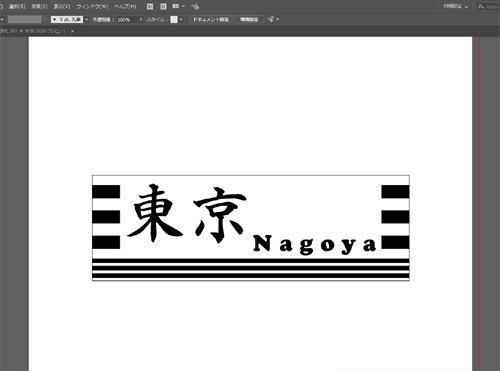The image size is (500, 371).
Task: Click the Bridge icon in menu bar
Action: [150, 6]
